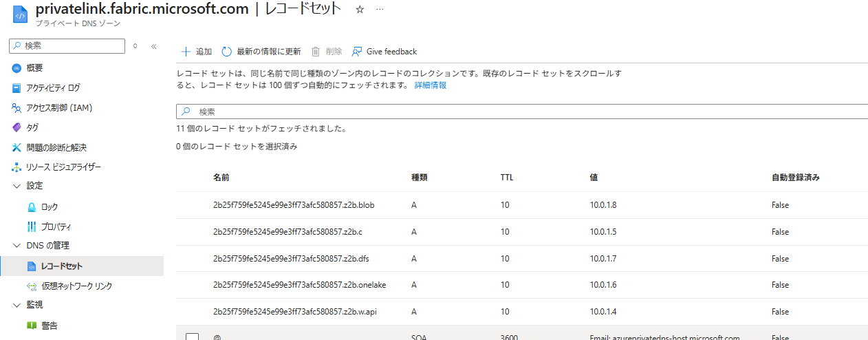Collapse the sidebar with double chevron
Image resolution: width=868 pixels, height=340 pixels.
tap(153, 46)
